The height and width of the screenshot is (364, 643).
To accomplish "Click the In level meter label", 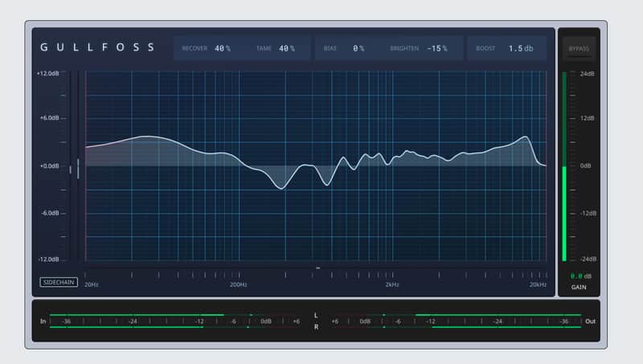I will tap(43, 321).
